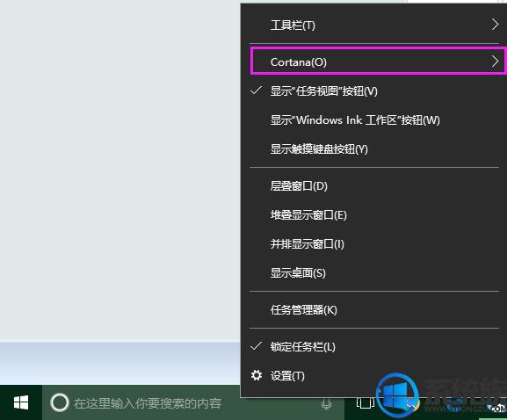Select 并排显示窗口(I)
507x420 pixels.
[x=374, y=243]
